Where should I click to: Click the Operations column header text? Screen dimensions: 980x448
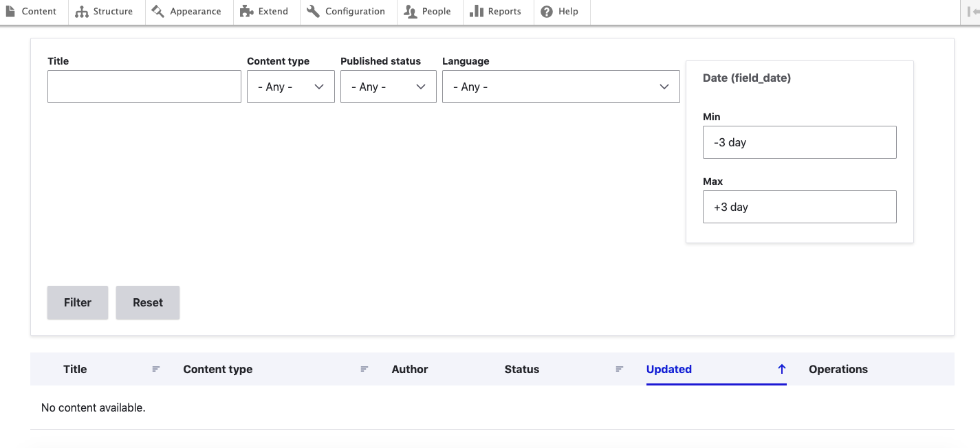[x=838, y=369]
